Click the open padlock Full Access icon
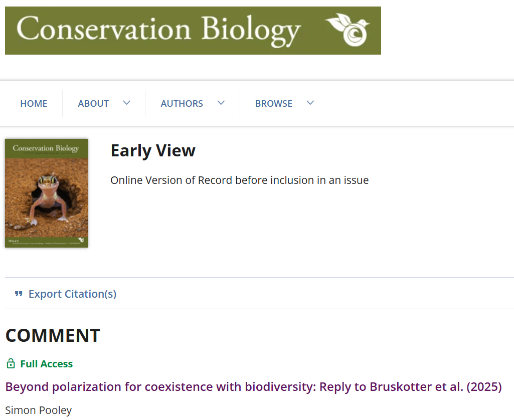The width and height of the screenshot is (514, 420). click(11, 364)
